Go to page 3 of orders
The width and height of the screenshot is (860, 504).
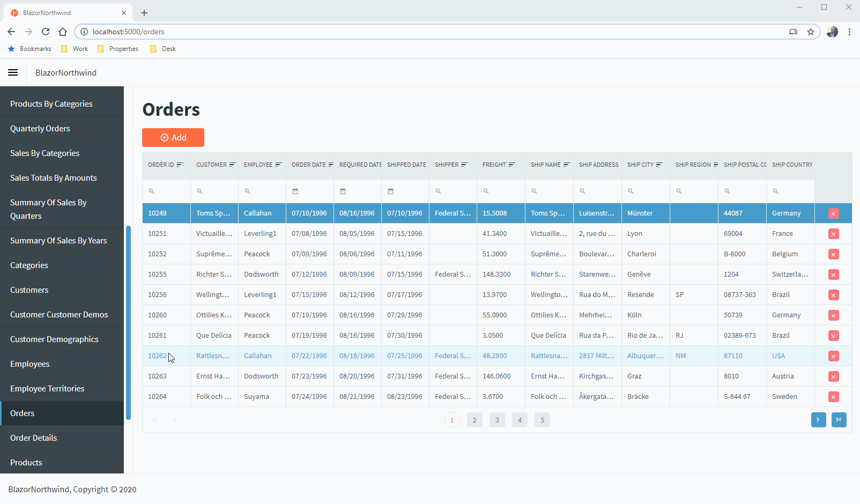point(497,420)
